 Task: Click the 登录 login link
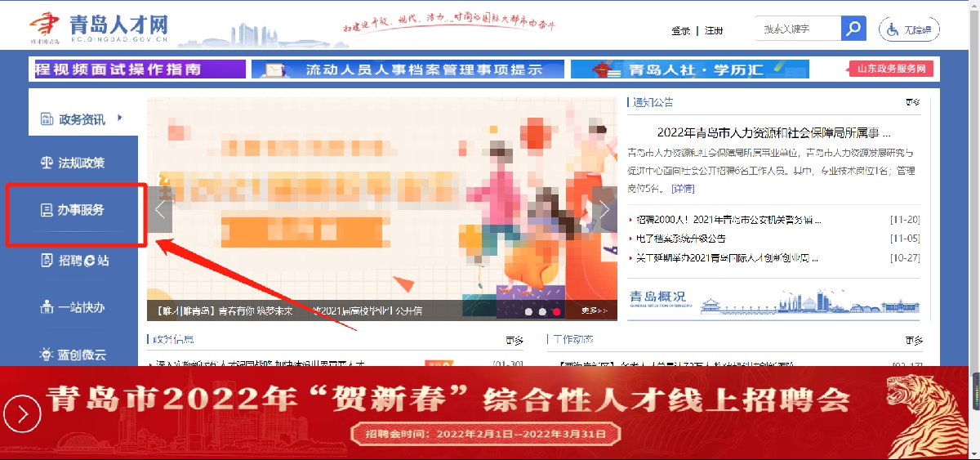(x=680, y=30)
